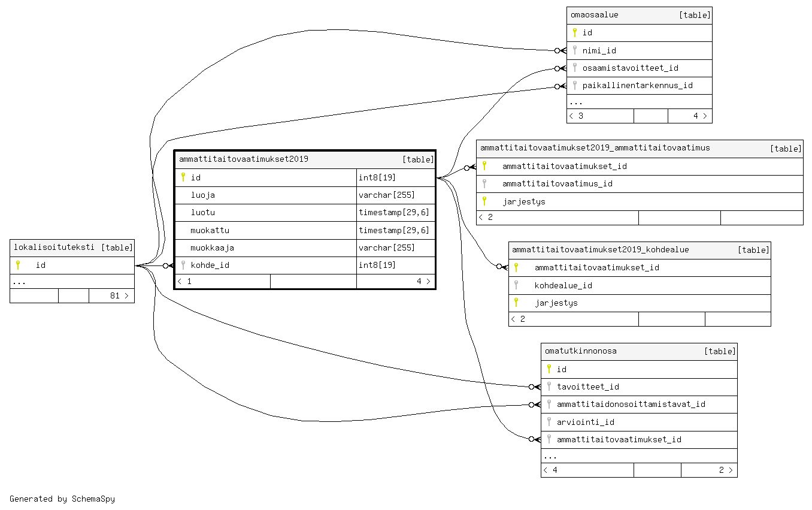Click the foreign key icon next to kohde_id

coord(183,265)
